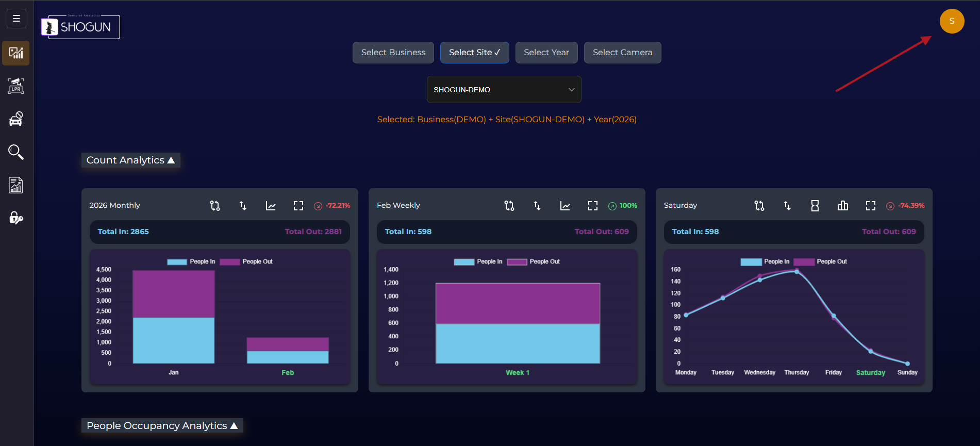Expand the Feb Weekly chart to fullscreen
The height and width of the screenshot is (446, 980).
[592, 206]
